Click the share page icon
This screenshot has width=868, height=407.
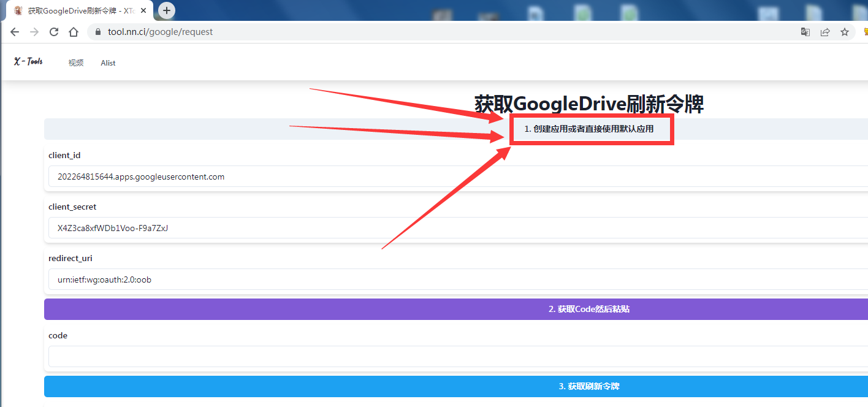pos(825,32)
